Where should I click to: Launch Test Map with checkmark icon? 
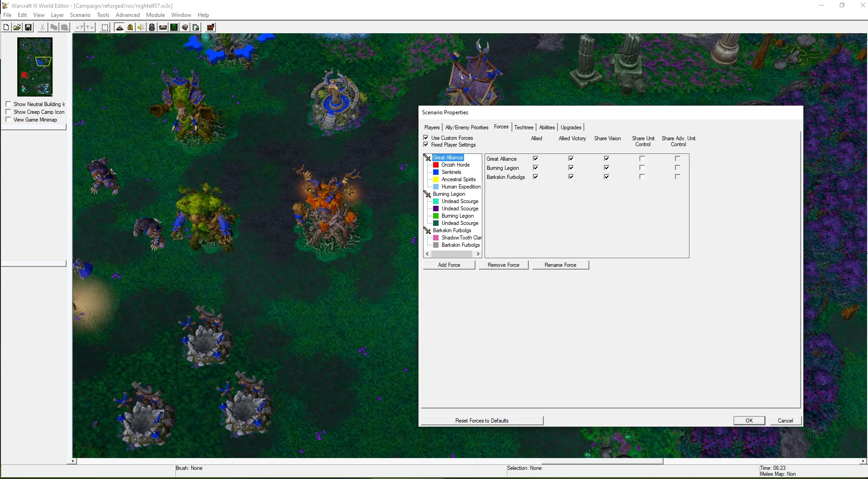point(210,27)
